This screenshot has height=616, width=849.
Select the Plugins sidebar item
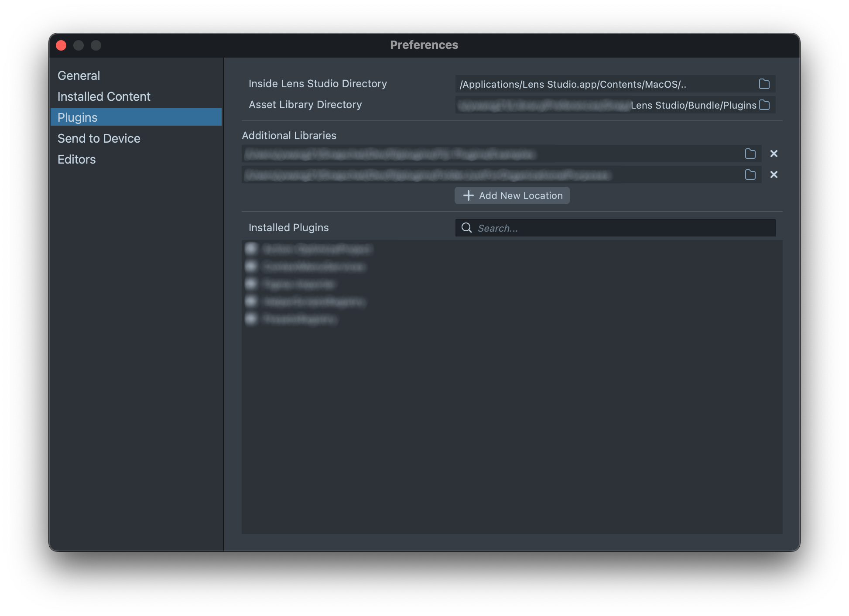coord(78,117)
